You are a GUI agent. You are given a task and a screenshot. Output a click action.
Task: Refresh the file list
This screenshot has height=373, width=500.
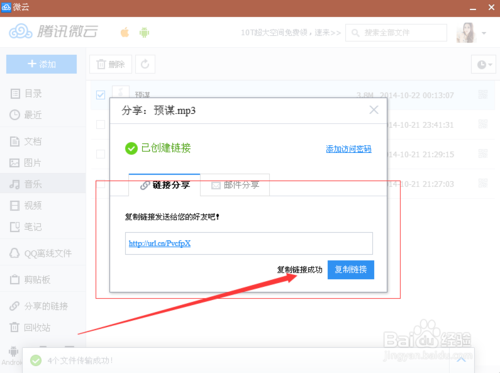coord(145,64)
